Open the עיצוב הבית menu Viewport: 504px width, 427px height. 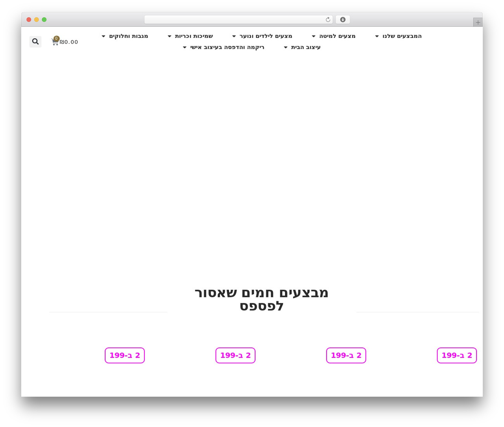(x=306, y=47)
